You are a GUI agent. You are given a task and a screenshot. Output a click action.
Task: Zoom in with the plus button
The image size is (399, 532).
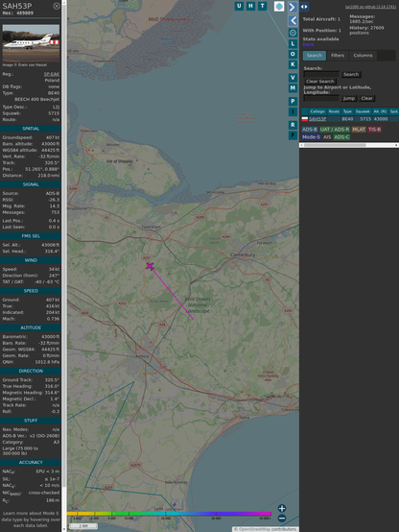[282, 508]
